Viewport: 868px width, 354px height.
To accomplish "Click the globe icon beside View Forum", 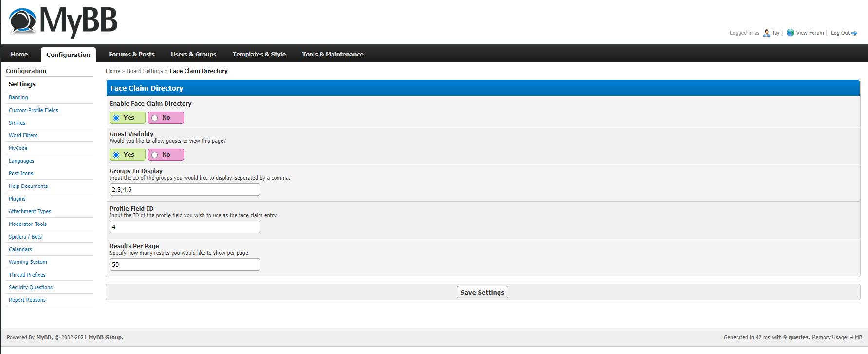I will [790, 33].
